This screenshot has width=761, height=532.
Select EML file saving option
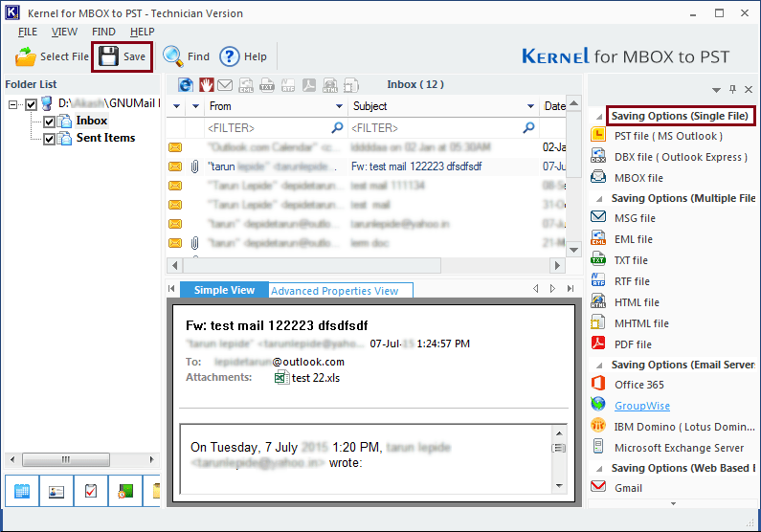[633, 239]
